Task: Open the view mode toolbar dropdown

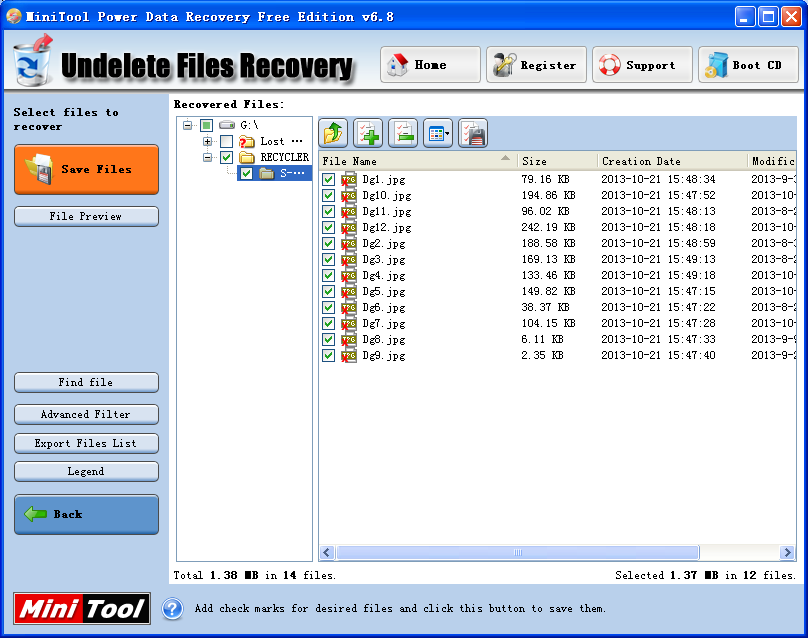Action: click(x=438, y=133)
